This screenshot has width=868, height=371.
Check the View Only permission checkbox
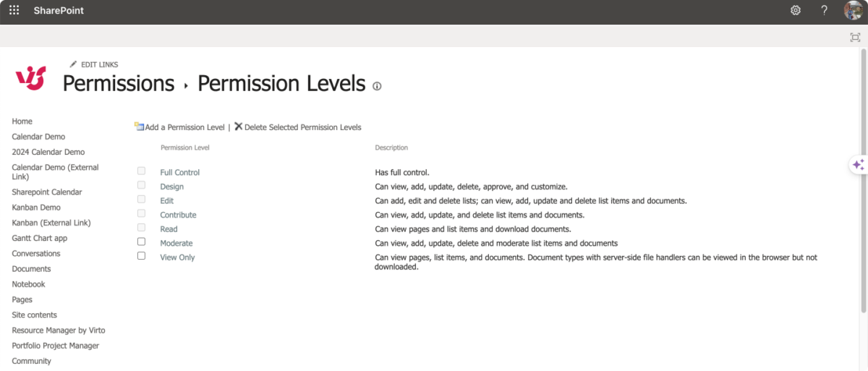pyautogui.click(x=142, y=256)
